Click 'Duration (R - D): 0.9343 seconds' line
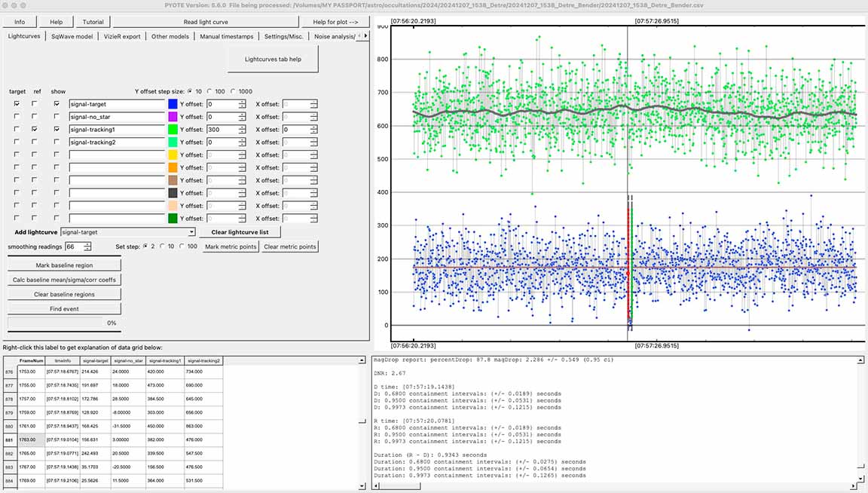868x493 pixels. 430,455
